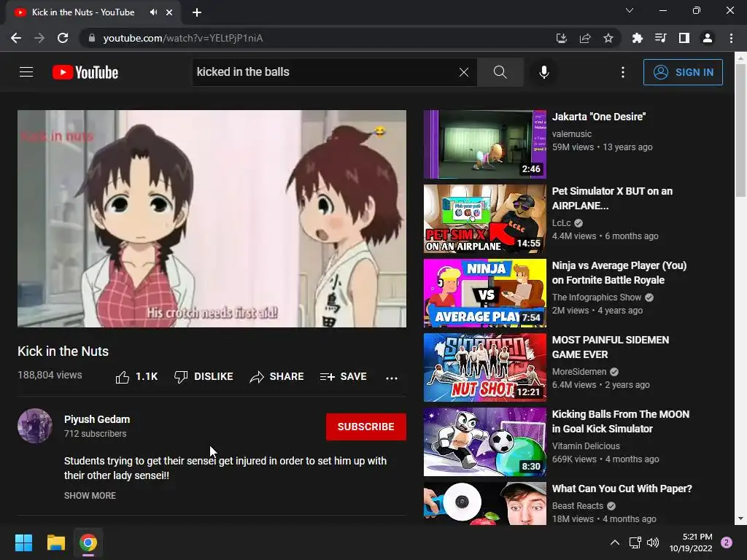Dislike the Kick in the Nuts video
This screenshot has width=747, height=560.
(x=204, y=377)
